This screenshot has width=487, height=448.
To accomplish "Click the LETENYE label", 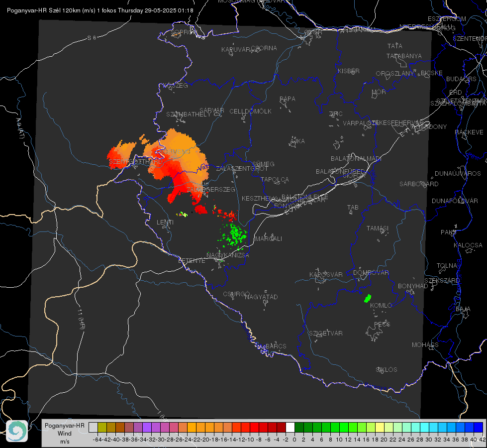I will pos(192,260).
